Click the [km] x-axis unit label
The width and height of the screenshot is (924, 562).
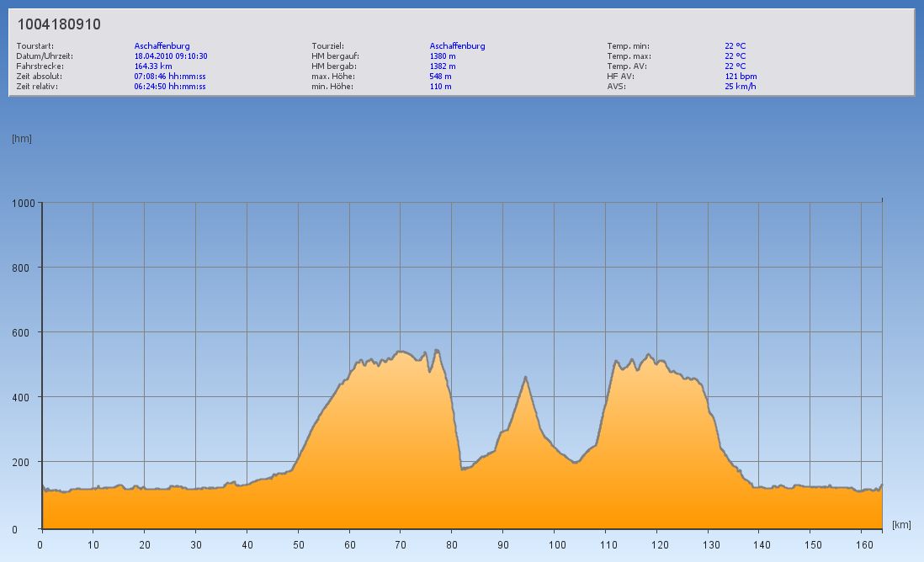(x=901, y=525)
